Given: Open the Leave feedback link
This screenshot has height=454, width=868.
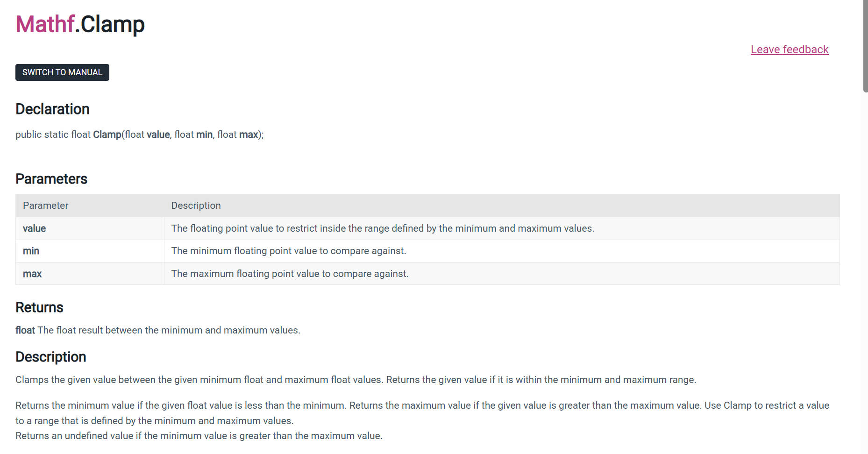Looking at the screenshot, I should click(789, 50).
